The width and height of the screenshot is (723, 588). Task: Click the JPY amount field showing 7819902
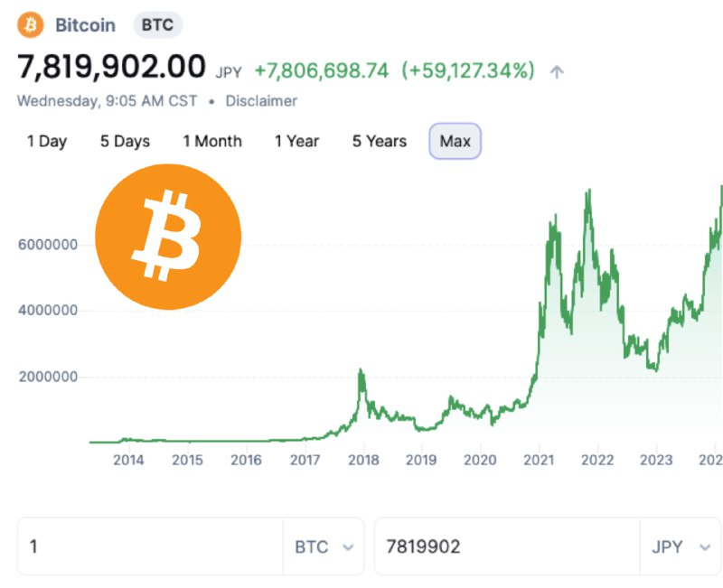click(x=507, y=546)
